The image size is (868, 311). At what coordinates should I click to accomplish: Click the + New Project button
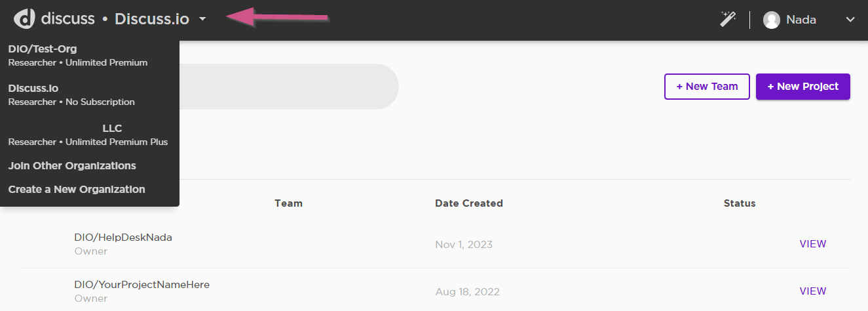click(x=803, y=87)
